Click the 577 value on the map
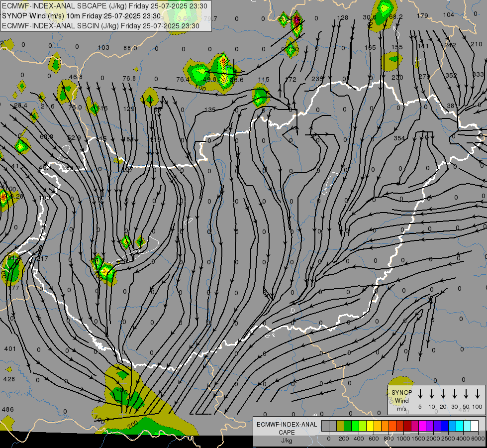The height and width of the screenshot is (448, 487). 14,288
